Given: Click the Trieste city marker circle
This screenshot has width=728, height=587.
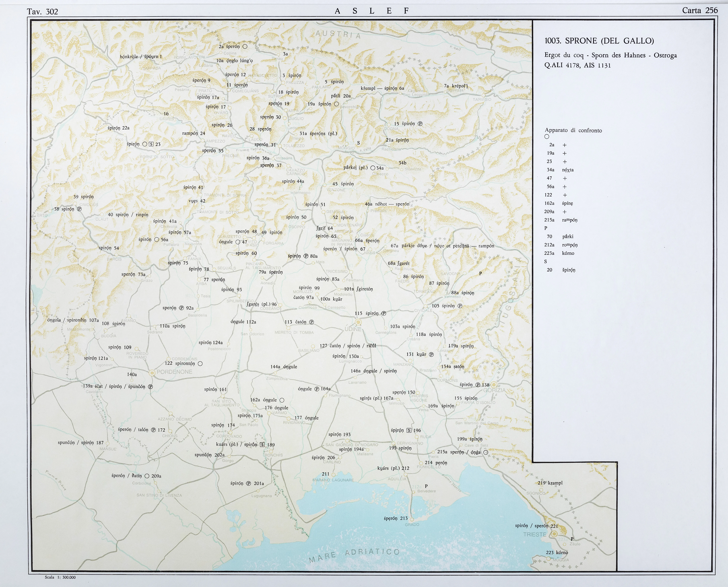Looking at the screenshot, I should coord(554,534).
